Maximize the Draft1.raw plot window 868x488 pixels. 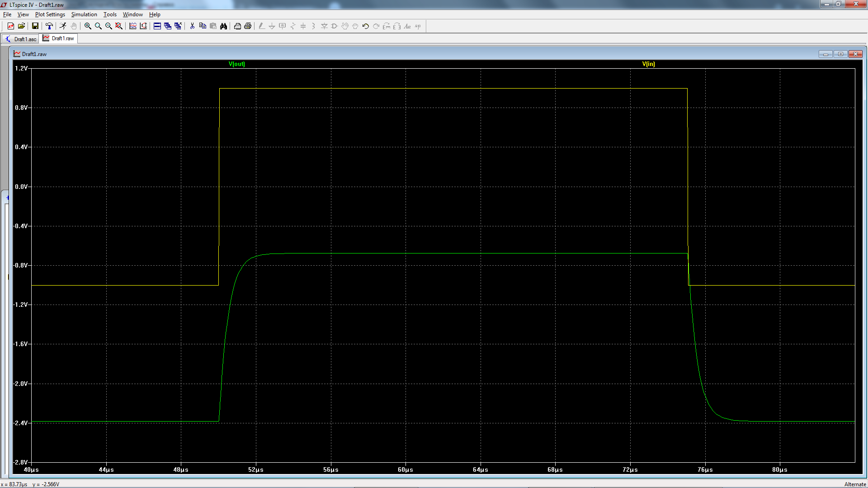point(840,54)
